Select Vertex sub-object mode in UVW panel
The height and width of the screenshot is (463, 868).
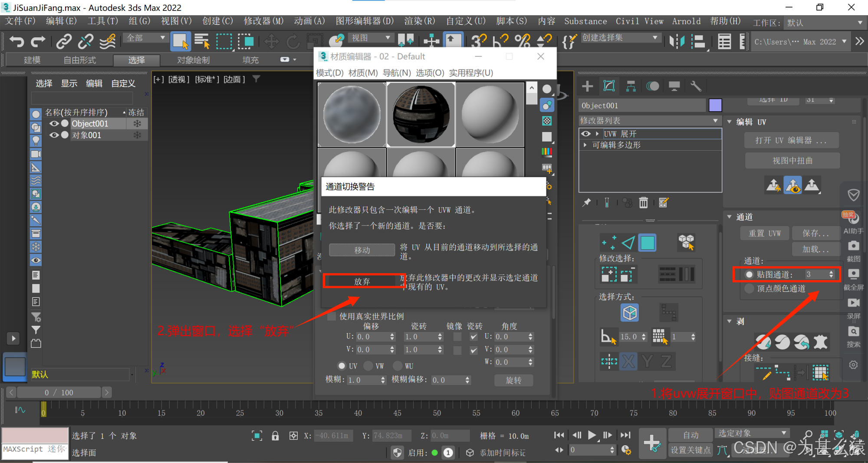click(x=608, y=242)
